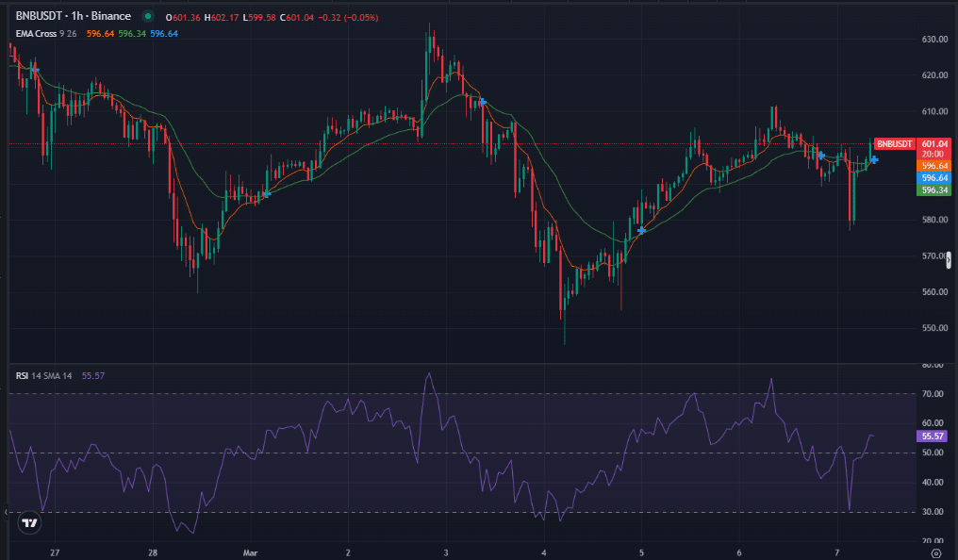This screenshot has height=560, width=958.
Task: Open the BNBUSDT symbol title
Action: (x=73, y=16)
